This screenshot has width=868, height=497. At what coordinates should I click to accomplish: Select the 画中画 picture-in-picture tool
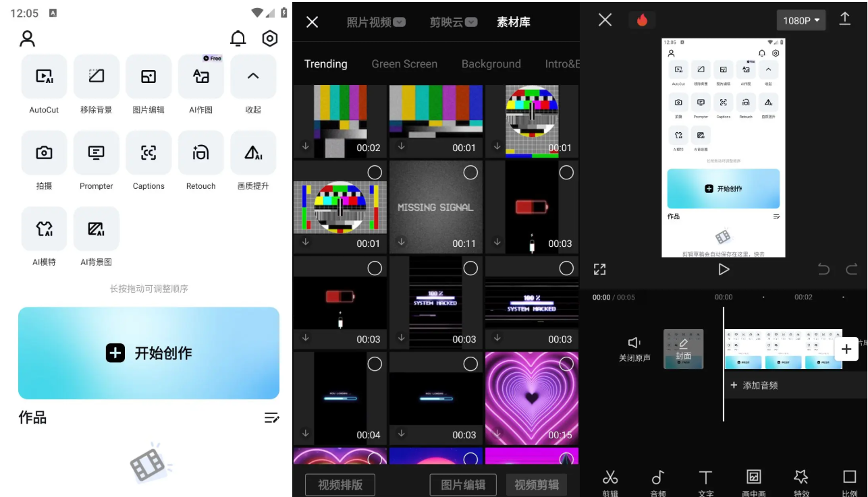coord(753,479)
